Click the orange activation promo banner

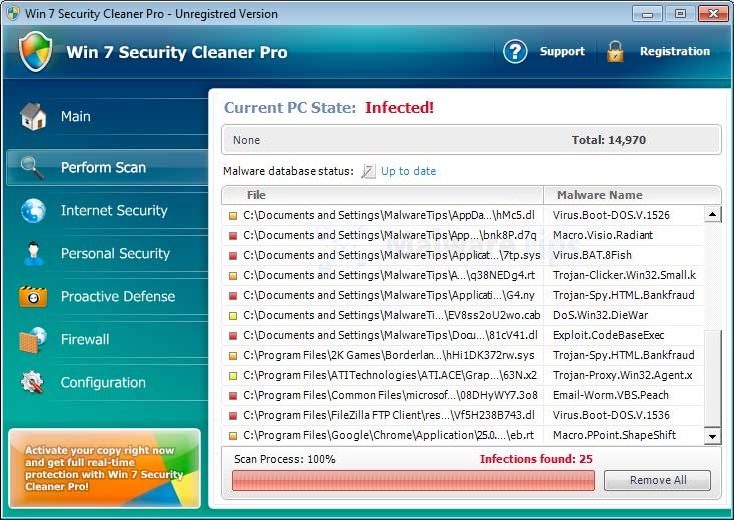coord(104,467)
